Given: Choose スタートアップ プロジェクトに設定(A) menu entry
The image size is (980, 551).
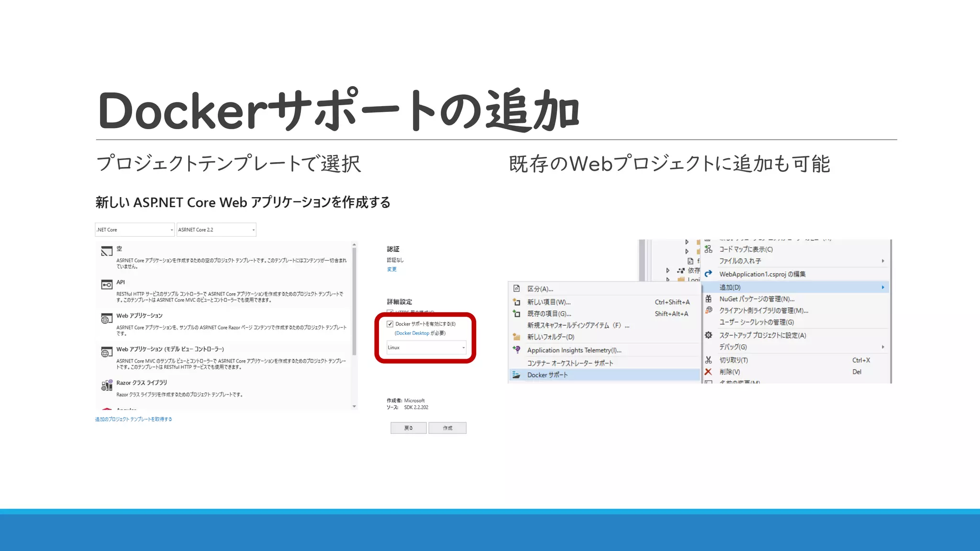Looking at the screenshot, I should 795,335.
